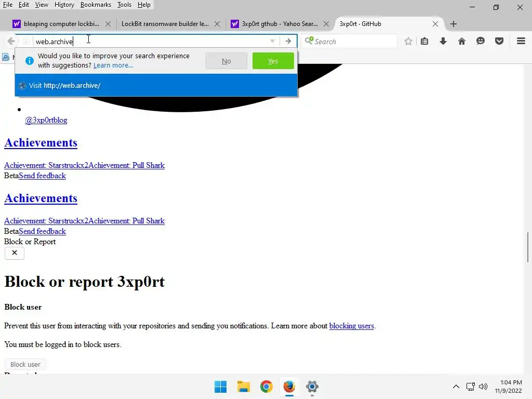
Task: Go to the Home page icon
Action: (462, 42)
